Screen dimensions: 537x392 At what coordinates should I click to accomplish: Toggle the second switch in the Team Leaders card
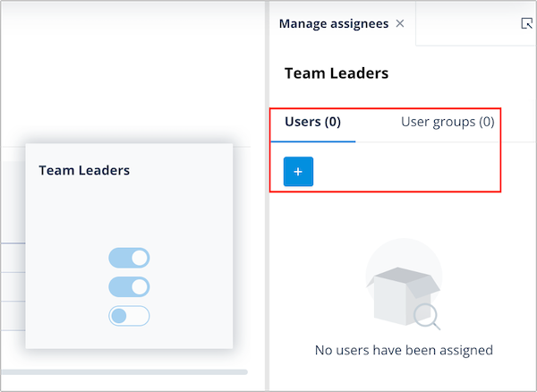[x=129, y=287]
